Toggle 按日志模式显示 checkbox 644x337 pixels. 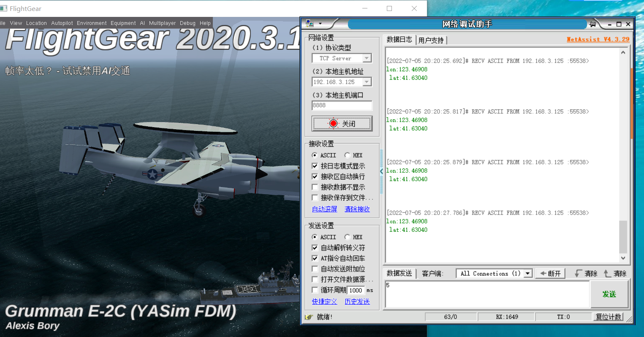click(x=315, y=166)
